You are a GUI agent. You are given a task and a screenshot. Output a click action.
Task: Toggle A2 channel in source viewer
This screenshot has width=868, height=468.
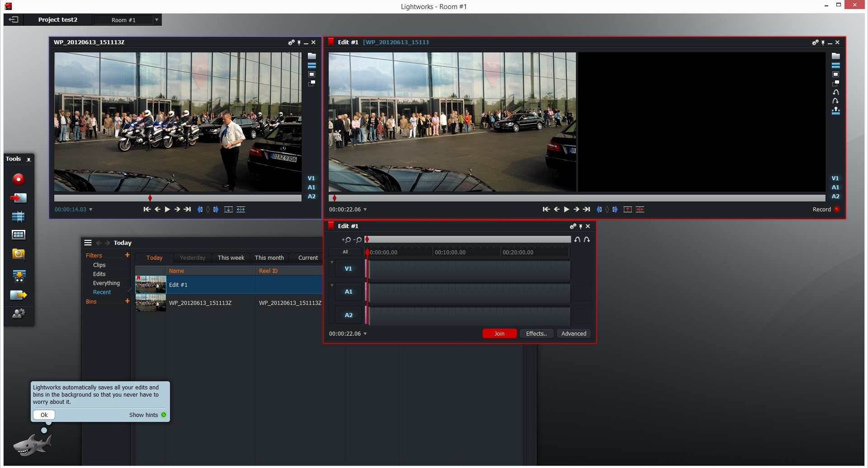[311, 196]
